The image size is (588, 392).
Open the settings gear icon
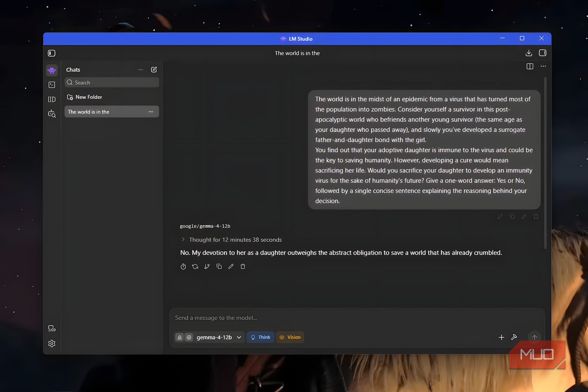52,344
